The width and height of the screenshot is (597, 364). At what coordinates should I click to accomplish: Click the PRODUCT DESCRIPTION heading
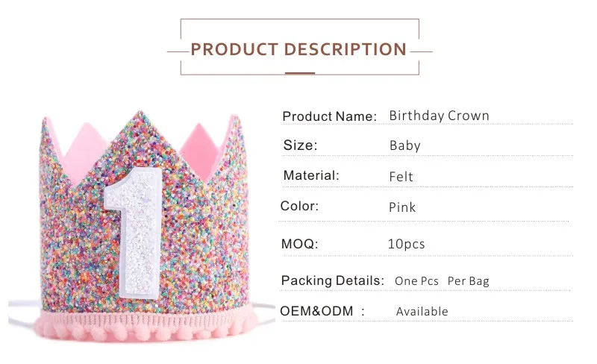point(298,50)
